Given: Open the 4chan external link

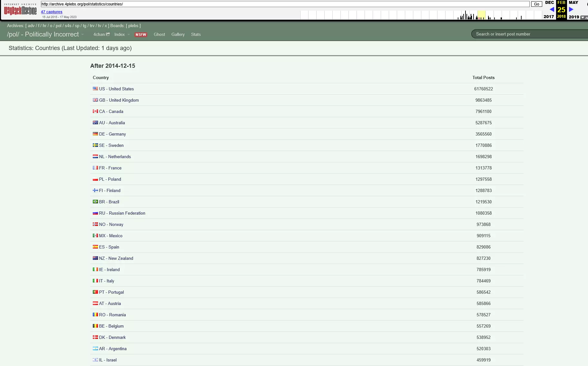Looking at the screenshot, I should point(102,34).
